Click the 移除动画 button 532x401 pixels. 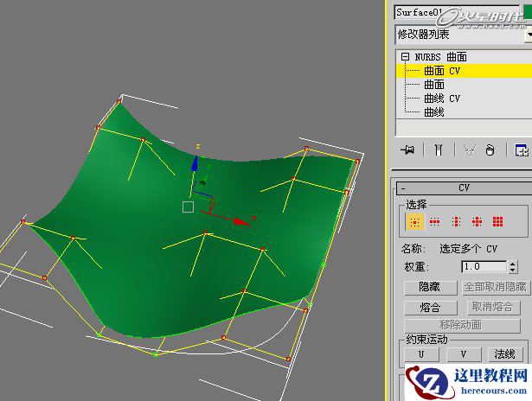462,326
